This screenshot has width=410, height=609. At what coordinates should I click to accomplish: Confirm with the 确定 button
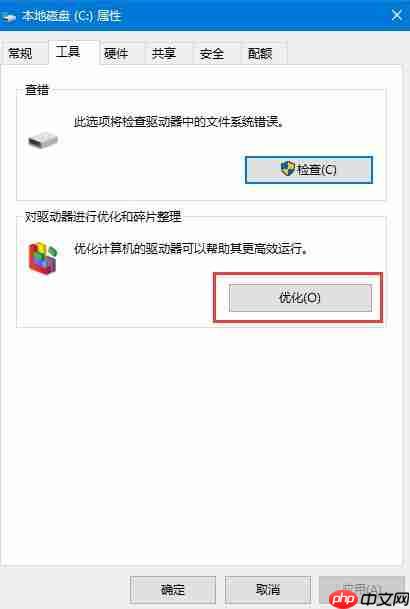pyautogui.click(x=173, y=590)
